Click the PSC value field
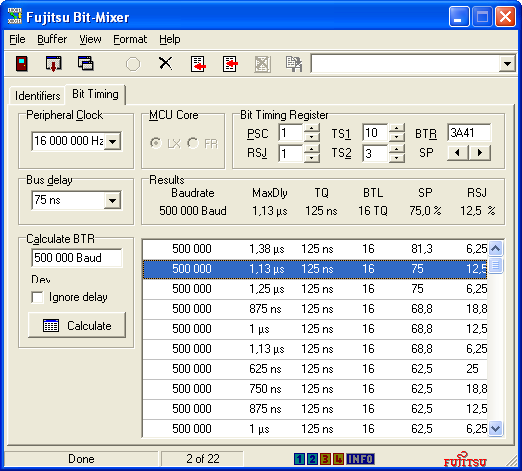The width and height of the screenshot is (522, 471). point(291,133)
